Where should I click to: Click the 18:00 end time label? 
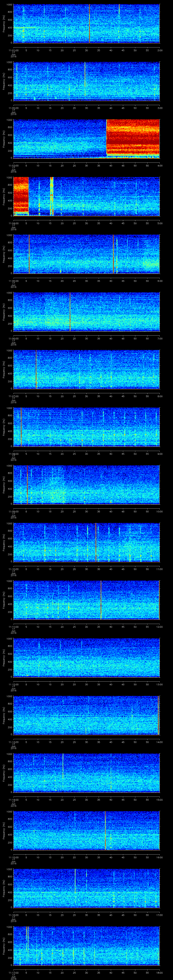[159, 972]
